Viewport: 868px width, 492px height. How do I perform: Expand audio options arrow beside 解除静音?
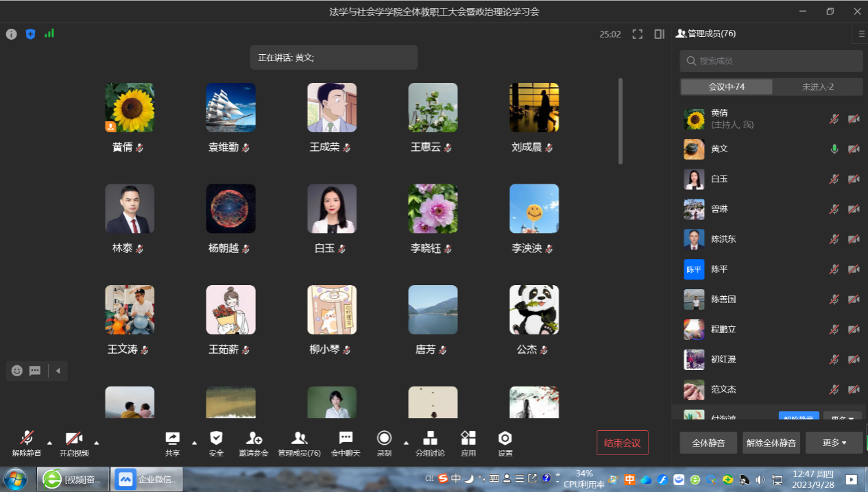point(49,442)
